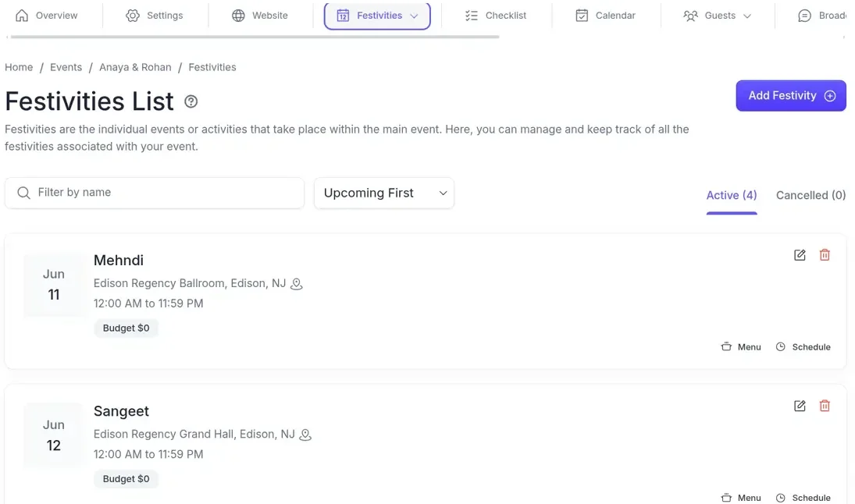Click the Sangeet time range text

pyautogui.click(x=148, y=454)
